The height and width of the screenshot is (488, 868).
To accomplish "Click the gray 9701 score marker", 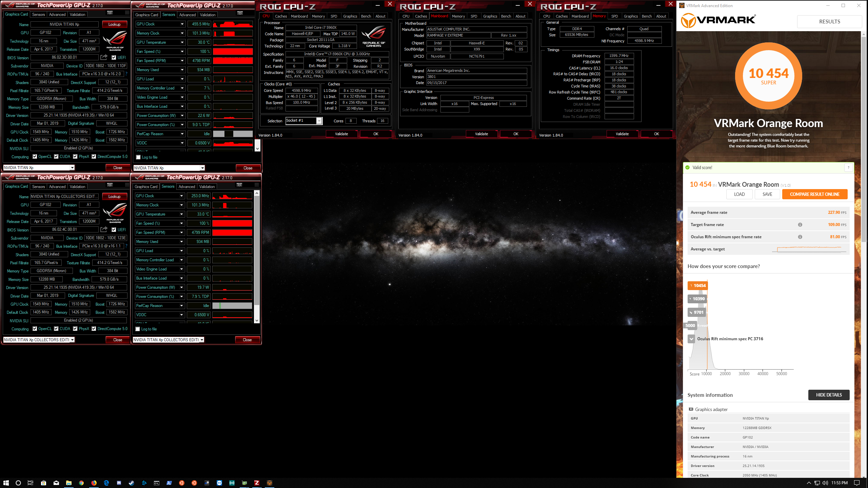I will coord(696,312).
